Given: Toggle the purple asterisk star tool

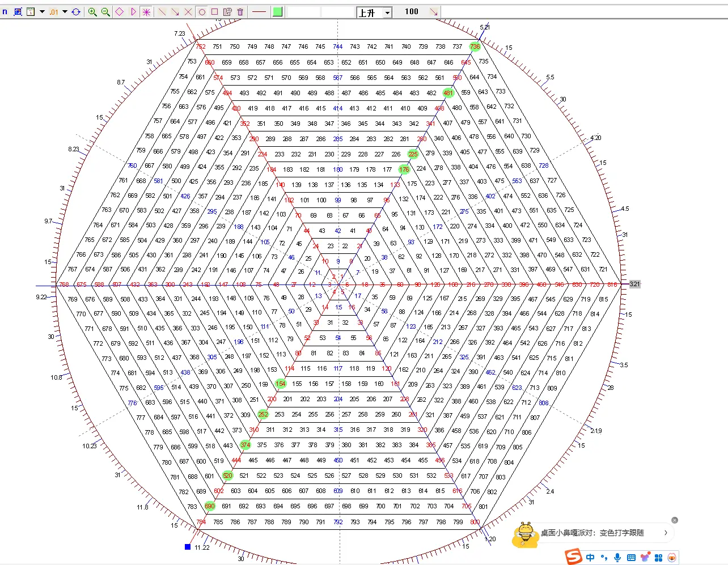Looking at the screenshot, I should [146, 11].
